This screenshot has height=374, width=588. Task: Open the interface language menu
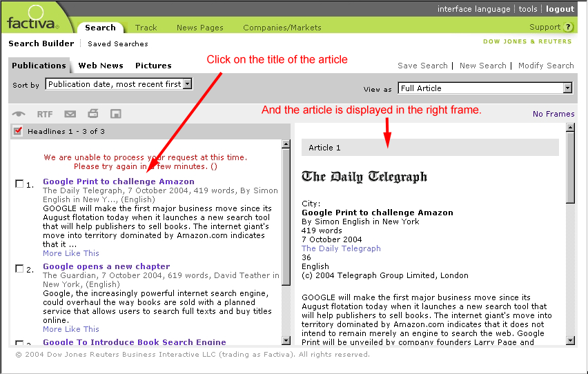[473, 9]
